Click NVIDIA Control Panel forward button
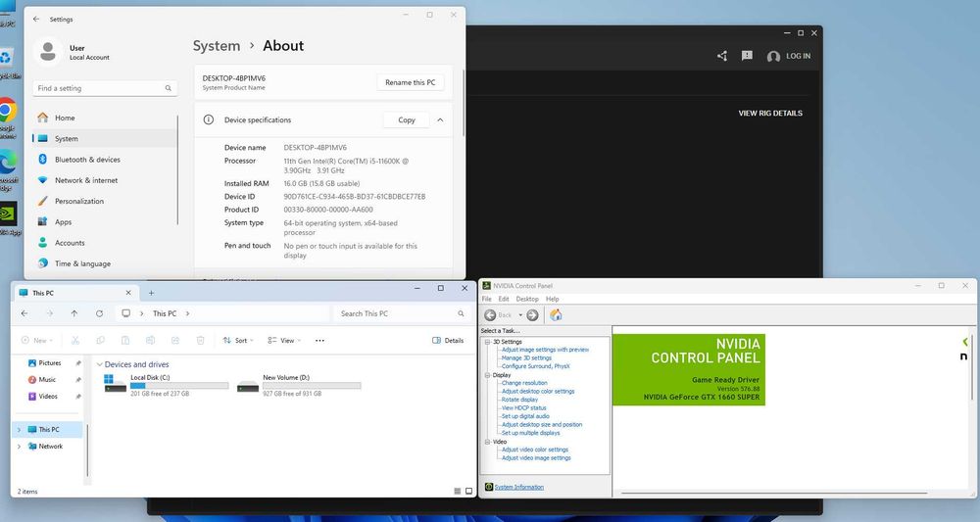Image resolution: width=980 pixels, height=522 pixels. pyautogui.click(x=532, y=315)
